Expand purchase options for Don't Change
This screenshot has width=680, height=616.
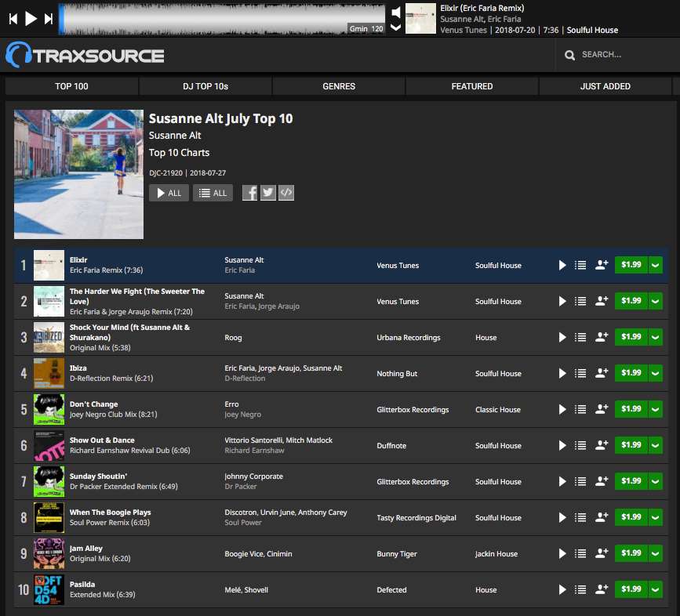[x=655, y=409]
